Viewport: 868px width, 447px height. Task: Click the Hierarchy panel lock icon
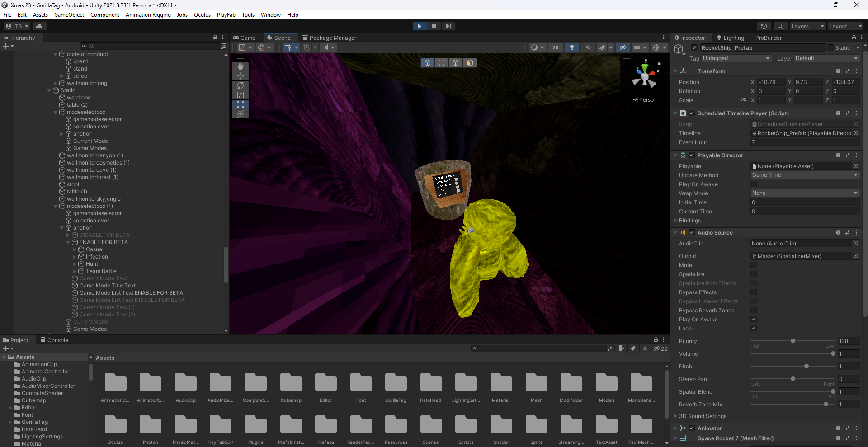[215, 38]
